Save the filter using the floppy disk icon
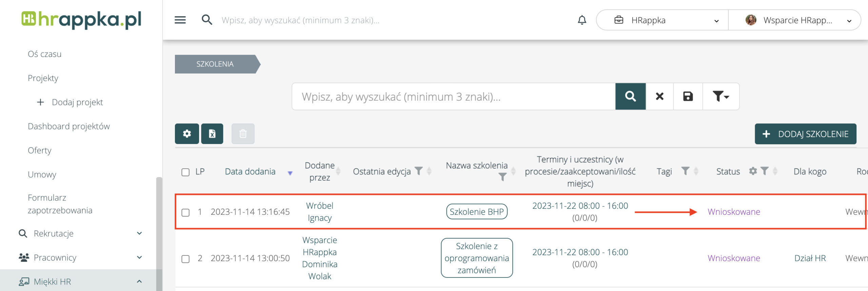The height and width of the screenshot is (291, 868). click(x=688, y=97)
